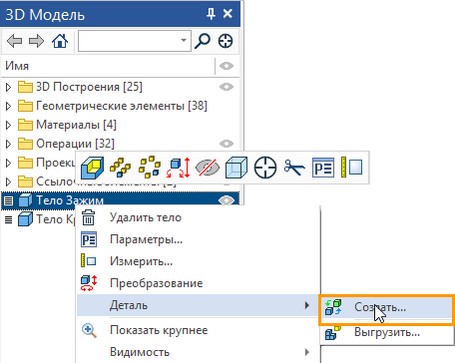Open the Деталь submenu
The image size is (455, 363).
click(197, 305)
